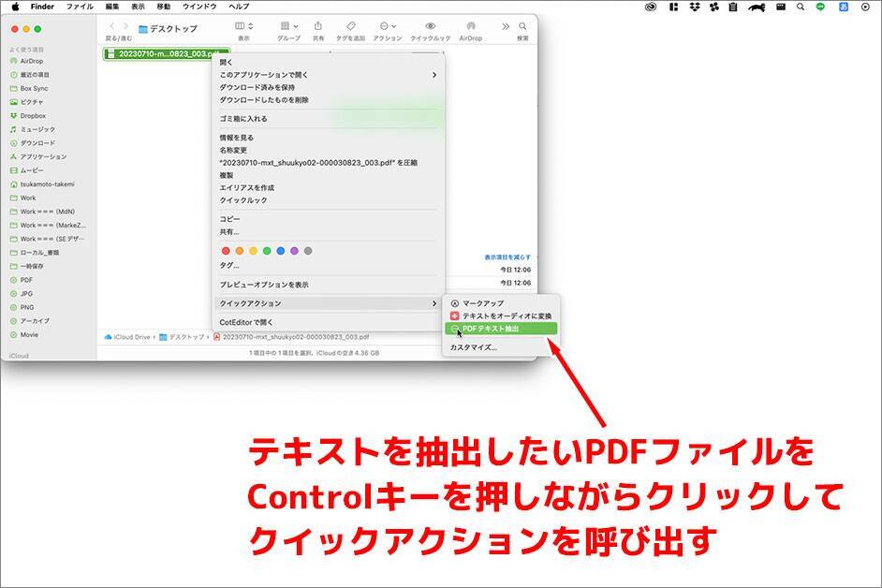Apply the yellow tag color

(x=253, y=251)
